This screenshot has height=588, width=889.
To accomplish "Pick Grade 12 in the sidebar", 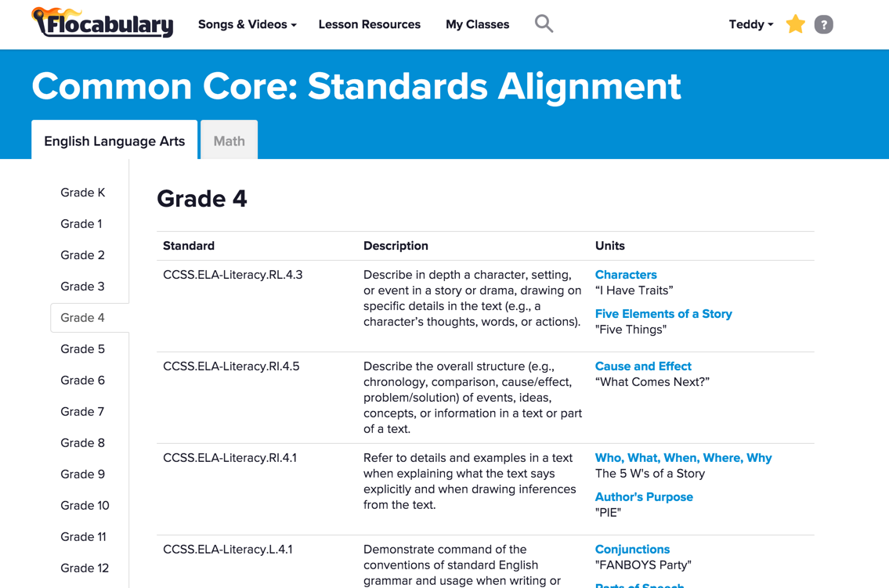I will [x=85, y=568].
